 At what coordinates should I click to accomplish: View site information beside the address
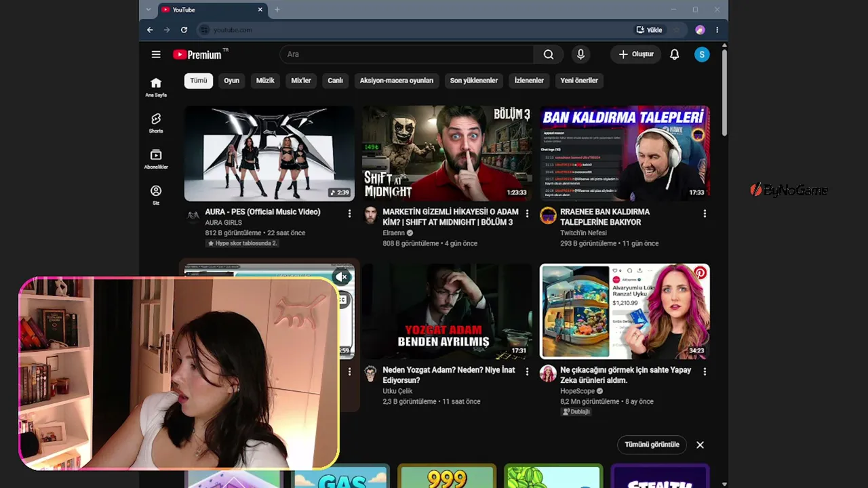tap(204, 30)
